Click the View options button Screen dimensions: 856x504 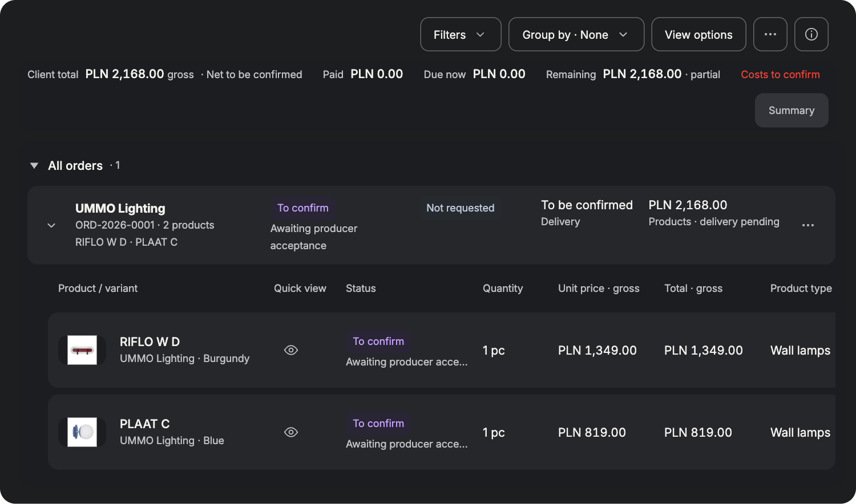point(698,34)
